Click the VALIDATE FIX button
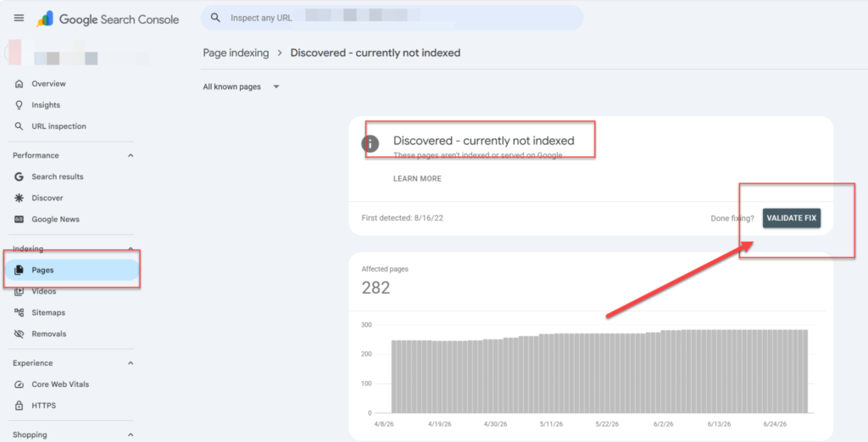The image size is (868, 442). coord(791,218)
